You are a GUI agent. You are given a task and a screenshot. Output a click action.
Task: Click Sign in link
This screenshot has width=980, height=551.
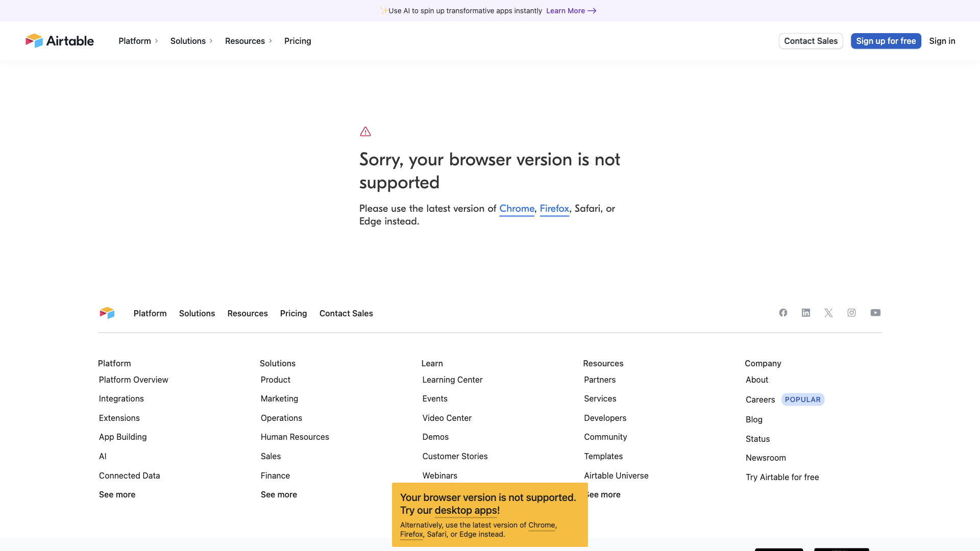point(942,41)
